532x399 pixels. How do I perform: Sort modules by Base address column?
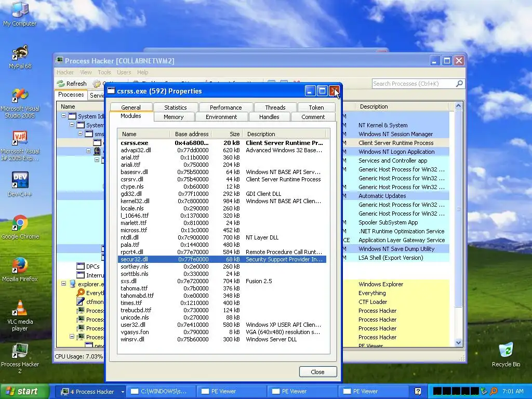(191, 134)
